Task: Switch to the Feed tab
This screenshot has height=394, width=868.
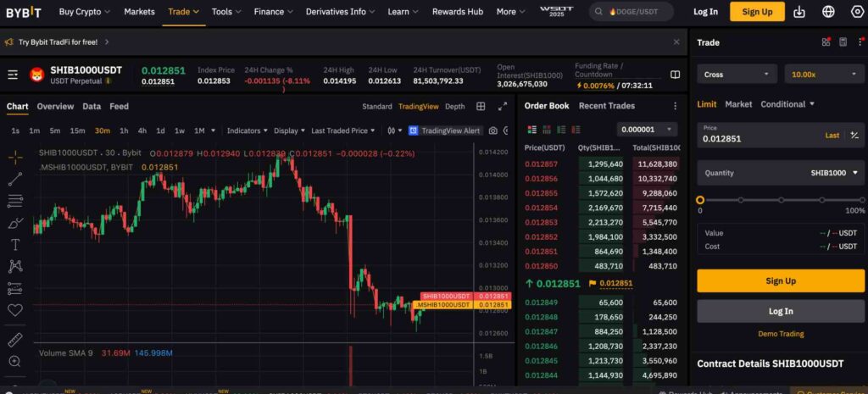Action: 119,106
